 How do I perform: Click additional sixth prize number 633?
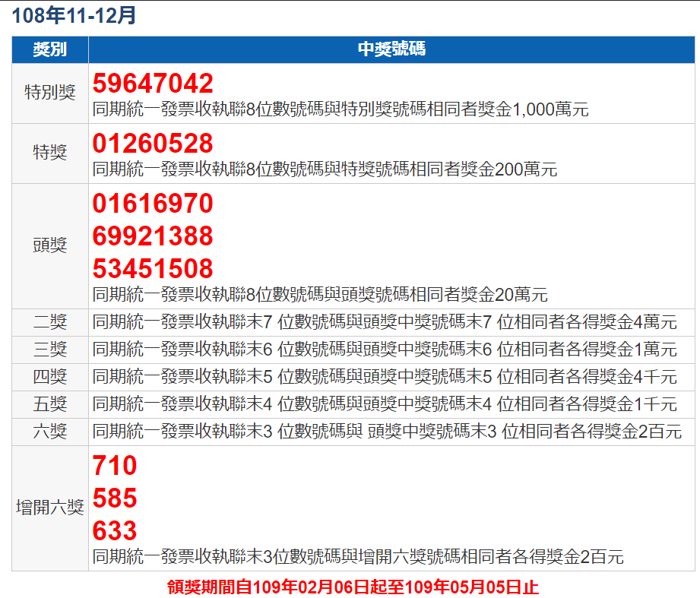coord(115,530)
